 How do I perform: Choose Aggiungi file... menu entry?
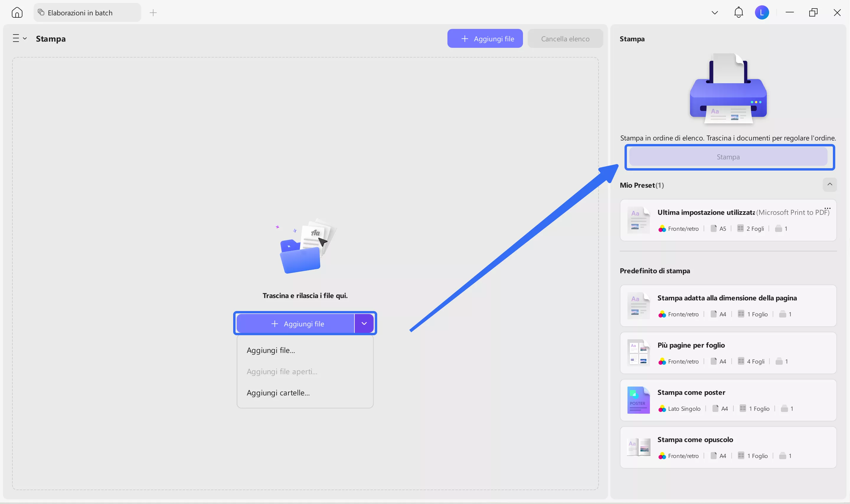point(271,350)
